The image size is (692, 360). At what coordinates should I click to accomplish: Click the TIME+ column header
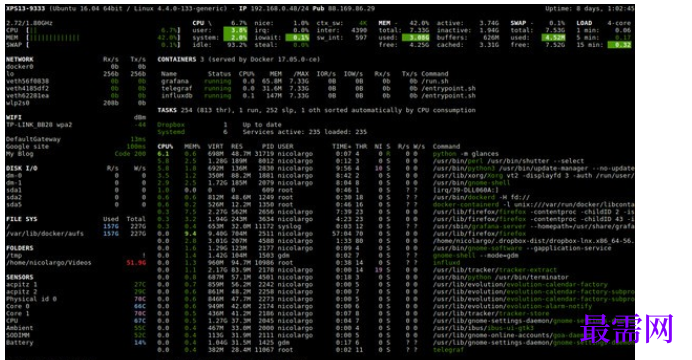tap(342, 146)
